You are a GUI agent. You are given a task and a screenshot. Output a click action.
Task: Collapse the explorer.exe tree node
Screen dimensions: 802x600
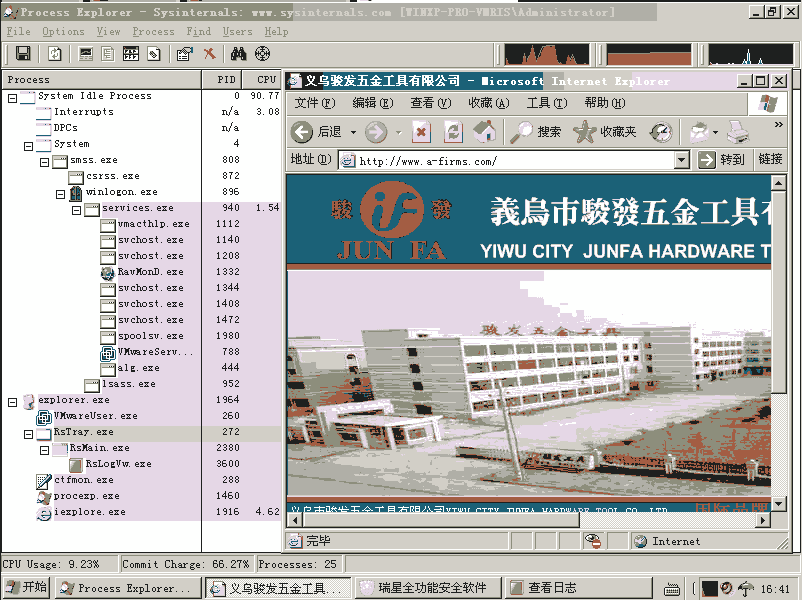[x=12, y=403]
